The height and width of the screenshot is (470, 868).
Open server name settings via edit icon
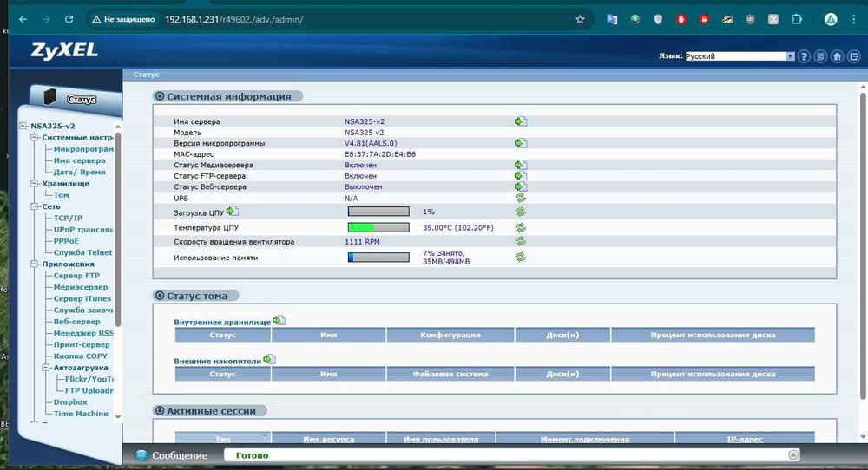tap(521, 121)
